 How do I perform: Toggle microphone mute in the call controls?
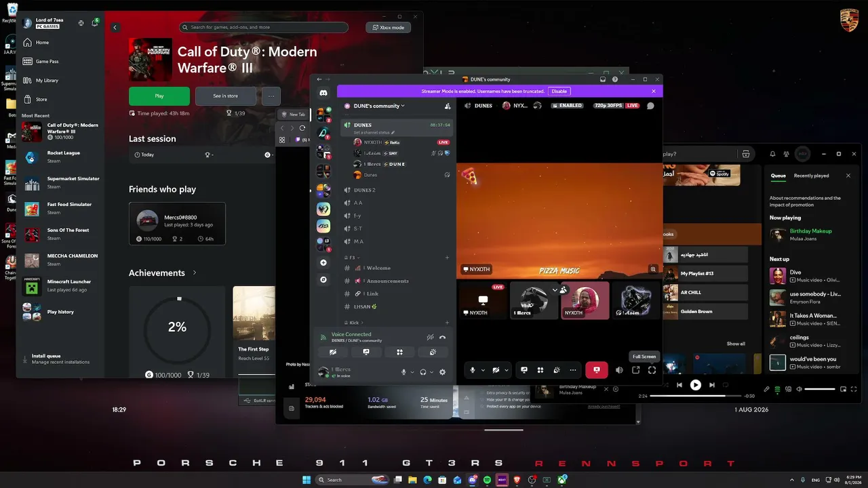[473, 370]
